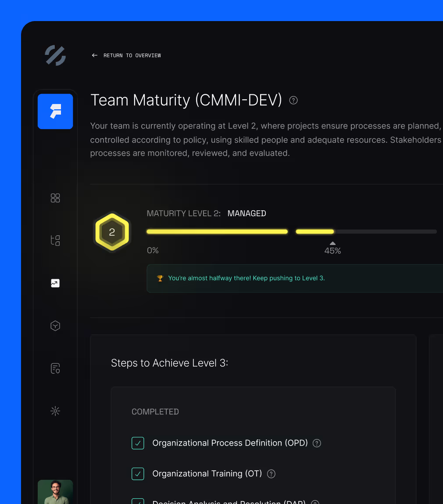Click the Steps to Achieve Level 3 heading
This screenshot has height=504, width=443.
[x=169, y=363]
